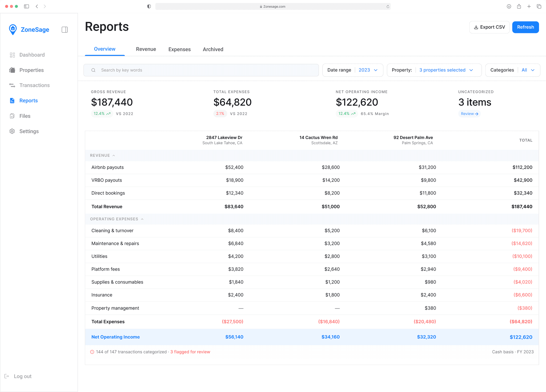Open Properties in the sidebar
This screenshot has width=546, height=392.
(26, 70)
